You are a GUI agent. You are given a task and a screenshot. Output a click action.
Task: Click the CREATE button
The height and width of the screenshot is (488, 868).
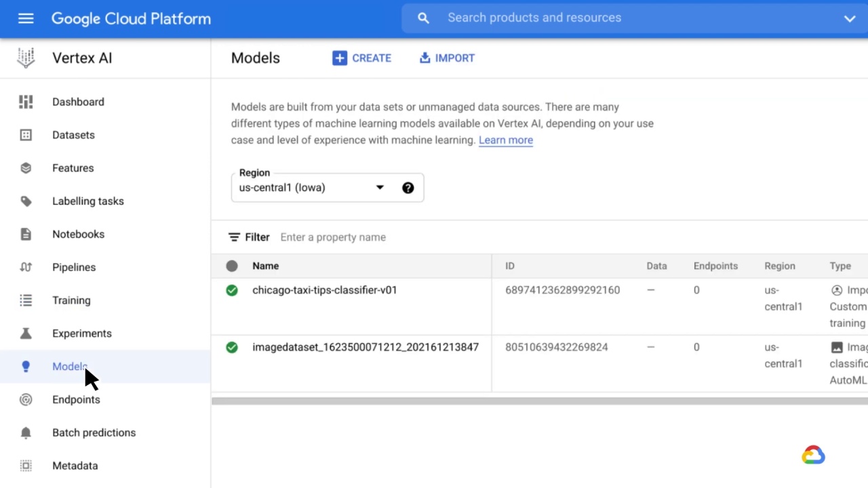point(361,58)
